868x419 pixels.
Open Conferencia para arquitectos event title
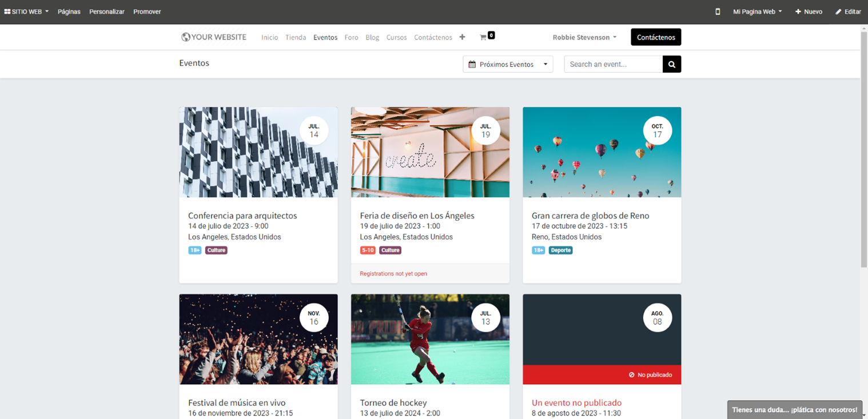coord(242,216)
